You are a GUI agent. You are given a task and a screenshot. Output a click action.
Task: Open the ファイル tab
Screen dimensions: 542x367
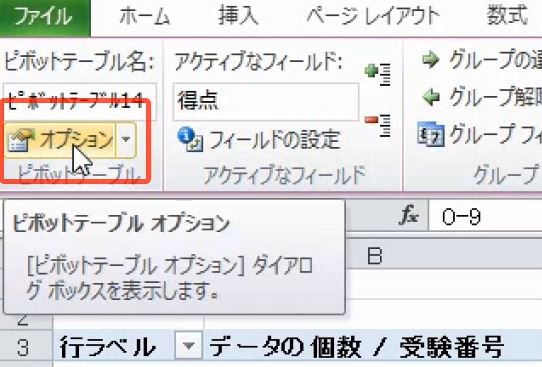coord(45,17)
